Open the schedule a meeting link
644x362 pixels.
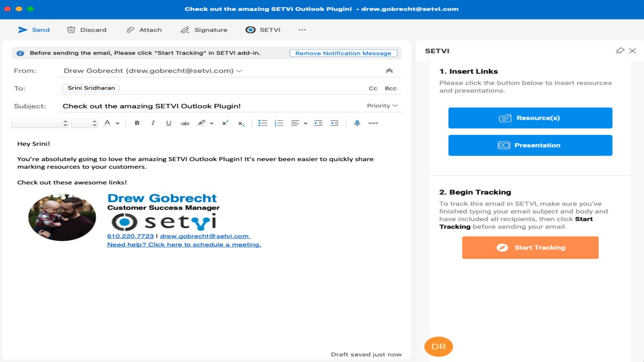pos(184,245)
